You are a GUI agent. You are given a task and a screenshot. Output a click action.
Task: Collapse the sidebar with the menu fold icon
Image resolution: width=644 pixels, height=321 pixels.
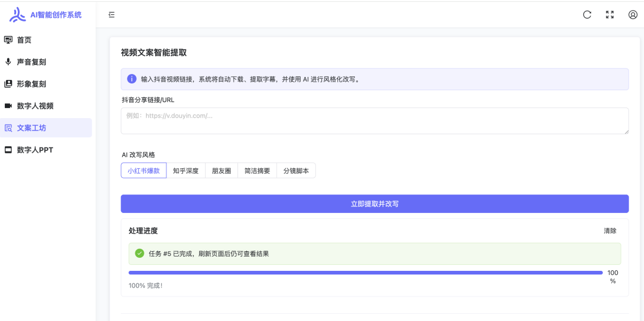112,15
